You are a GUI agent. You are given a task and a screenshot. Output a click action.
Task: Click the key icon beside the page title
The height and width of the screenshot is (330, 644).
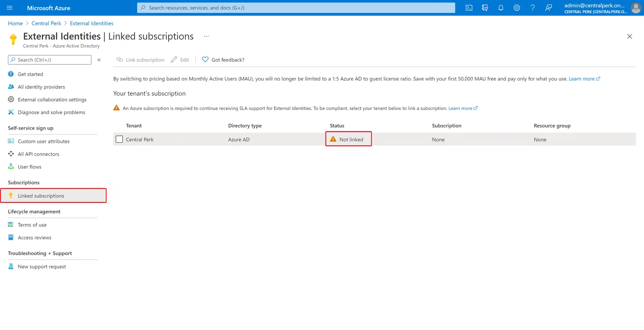(x=13, y=39)
